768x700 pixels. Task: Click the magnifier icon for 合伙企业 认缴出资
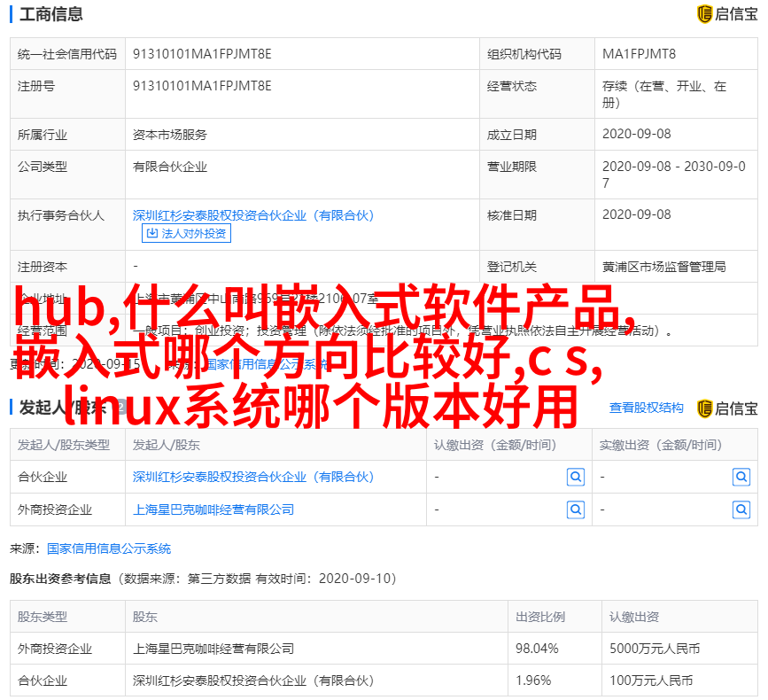click(576, 477)
